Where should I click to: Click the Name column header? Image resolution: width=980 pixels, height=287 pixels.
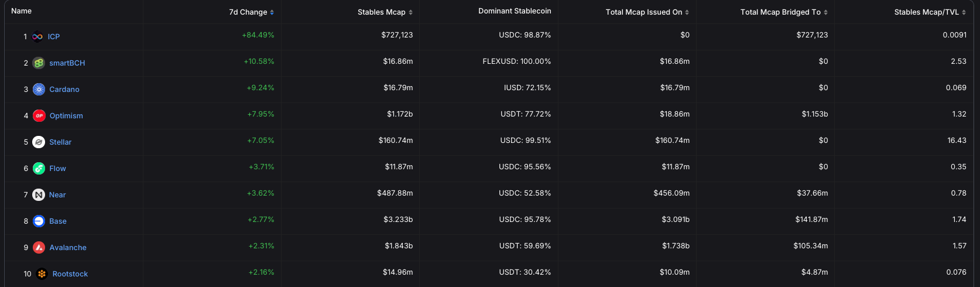(x=22, y=11)
